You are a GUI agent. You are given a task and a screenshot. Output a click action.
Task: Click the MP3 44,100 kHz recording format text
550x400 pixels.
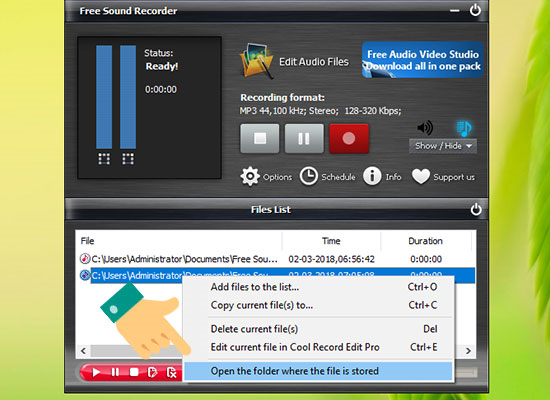pos(321,111)
